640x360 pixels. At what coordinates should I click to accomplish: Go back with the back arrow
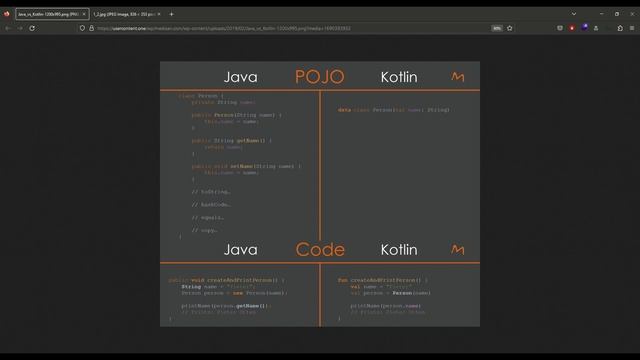click(8, 28)
